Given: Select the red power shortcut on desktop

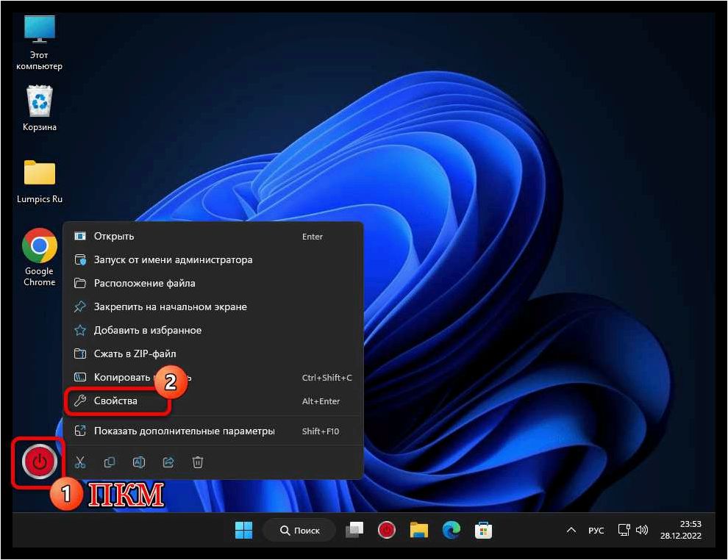Looking at the screenshot, I should (40, 462).
